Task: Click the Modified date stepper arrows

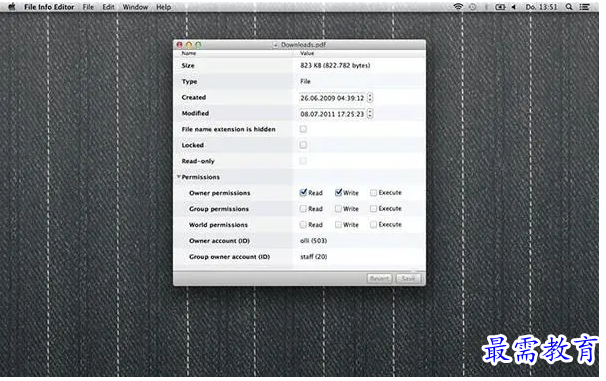Action: coord(370,114)
